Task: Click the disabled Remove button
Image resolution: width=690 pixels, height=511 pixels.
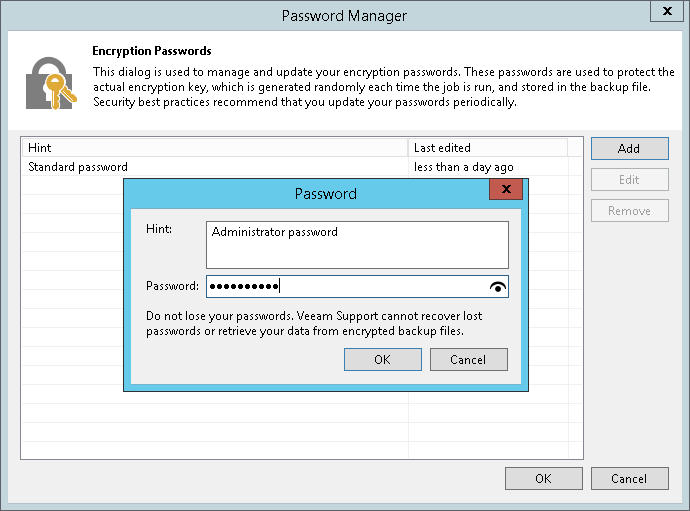Action: [629, 211]
